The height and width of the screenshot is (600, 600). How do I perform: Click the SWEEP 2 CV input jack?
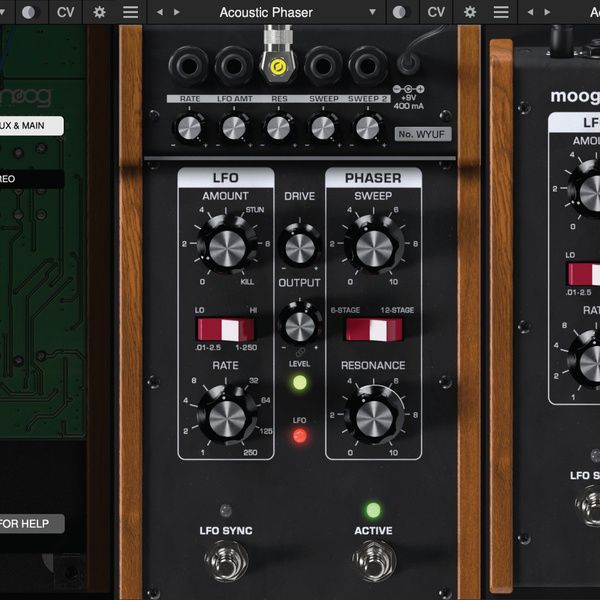367,66
